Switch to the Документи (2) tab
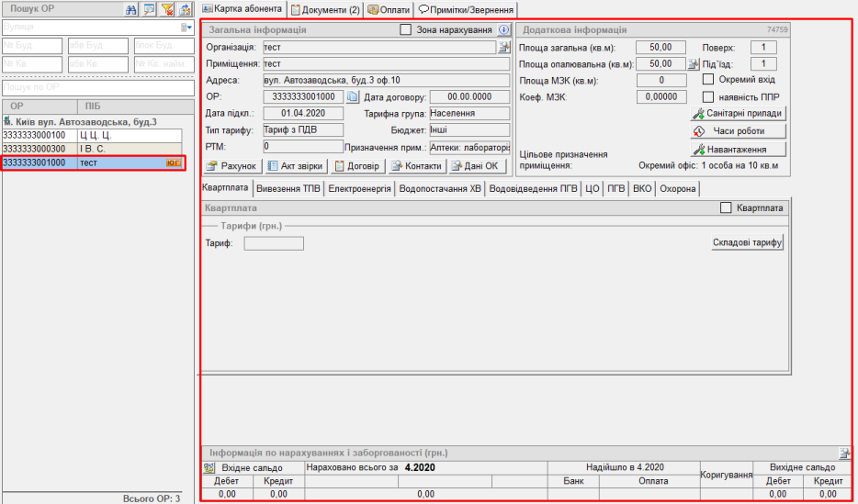 pyautogui.click(x=324, y=9)
